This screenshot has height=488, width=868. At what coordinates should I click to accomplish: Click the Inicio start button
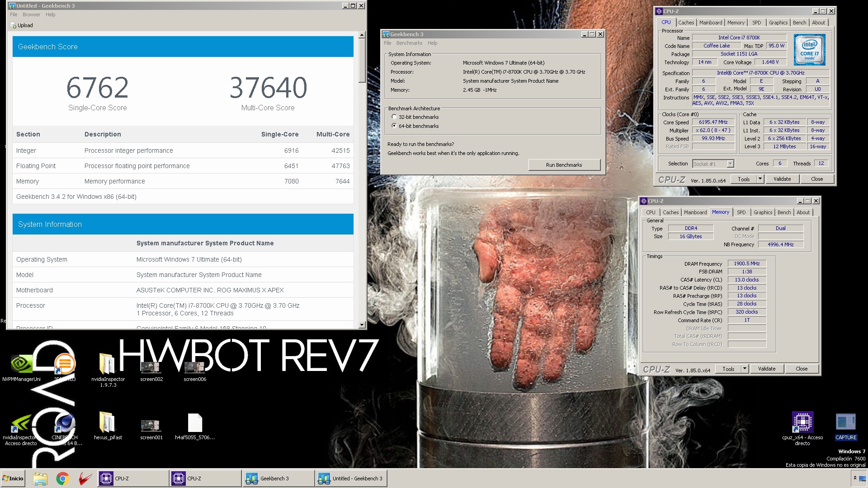13,479
